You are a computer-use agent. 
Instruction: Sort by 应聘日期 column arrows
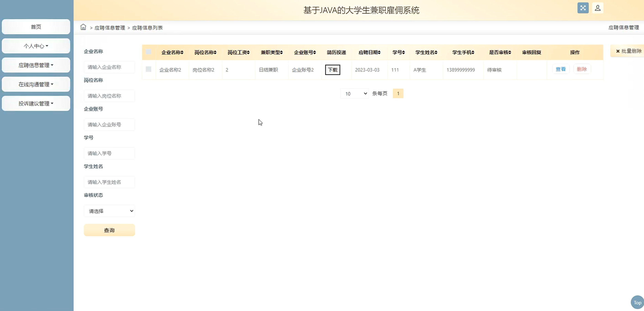[x=379, y=52]
